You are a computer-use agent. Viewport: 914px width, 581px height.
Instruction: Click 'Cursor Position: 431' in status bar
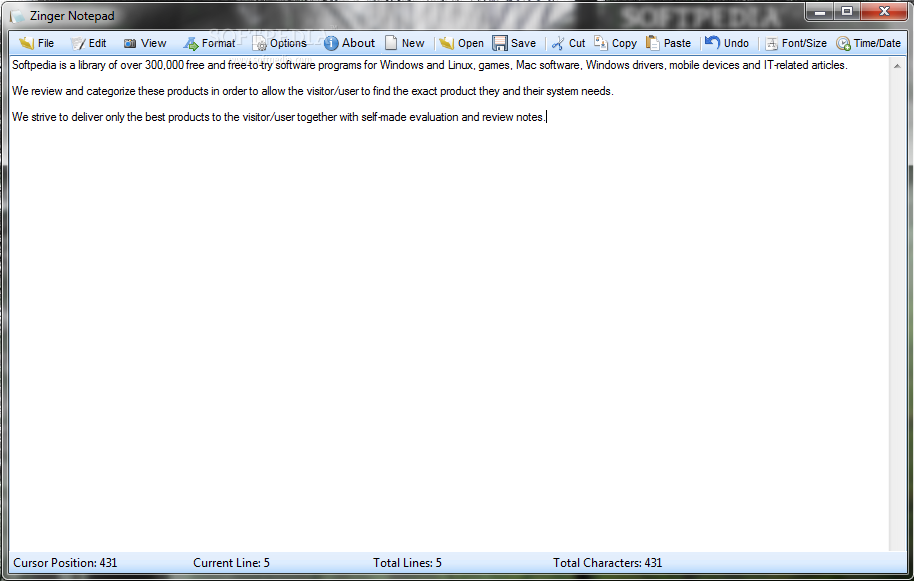coord(65,563)
